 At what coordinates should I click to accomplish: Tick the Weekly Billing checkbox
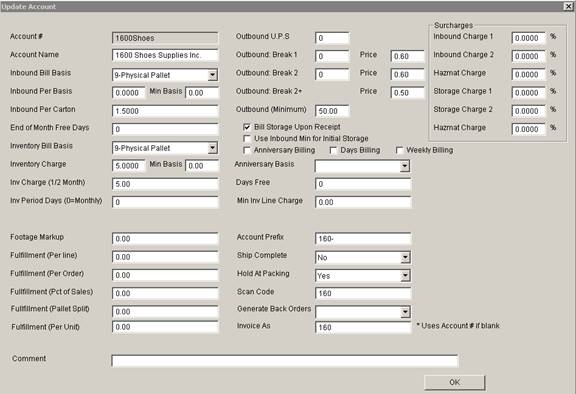coord(399,150)
